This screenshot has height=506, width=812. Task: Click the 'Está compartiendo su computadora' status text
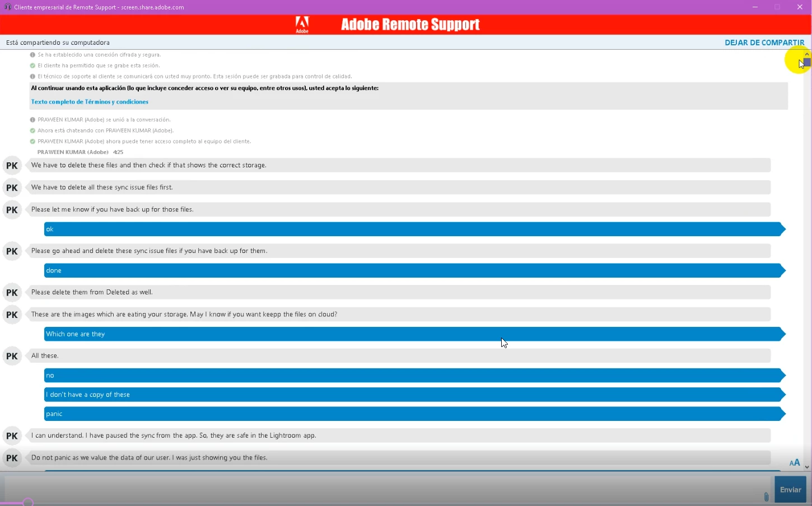pos(58,43)
